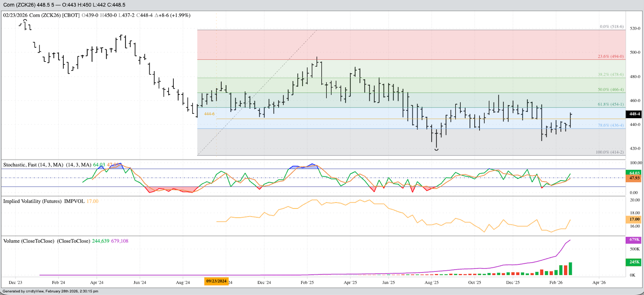Image resolution: width=644 pixels, height=295 pixels.
Task: Click the orange 444-6 price line label
Action: click(209, 114)
